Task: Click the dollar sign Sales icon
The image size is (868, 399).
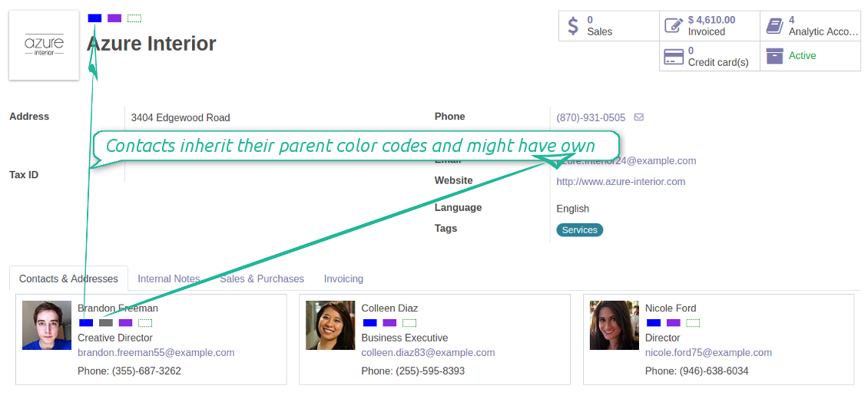Action: click(574, 25)
